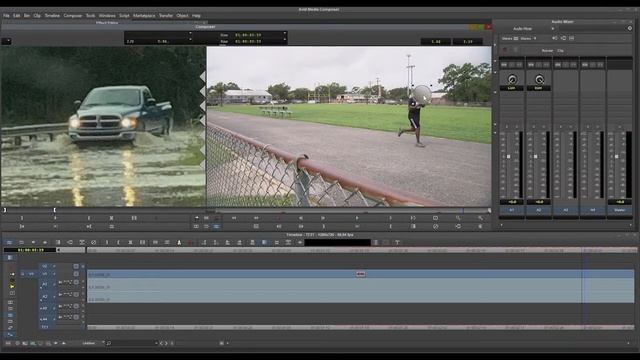Click the Rewind button under record monitor
This screenshot has width=640, height=360.
pyautogui.click(x=234, y=218)
